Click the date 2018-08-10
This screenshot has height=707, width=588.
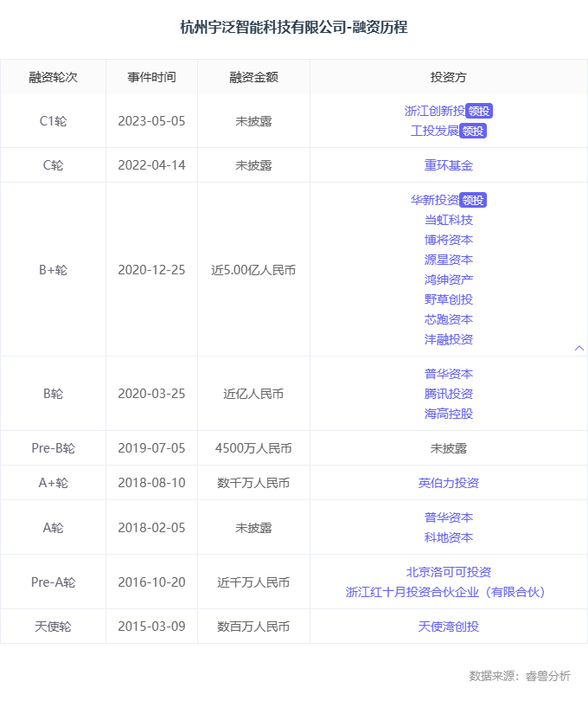pos(151,484)
